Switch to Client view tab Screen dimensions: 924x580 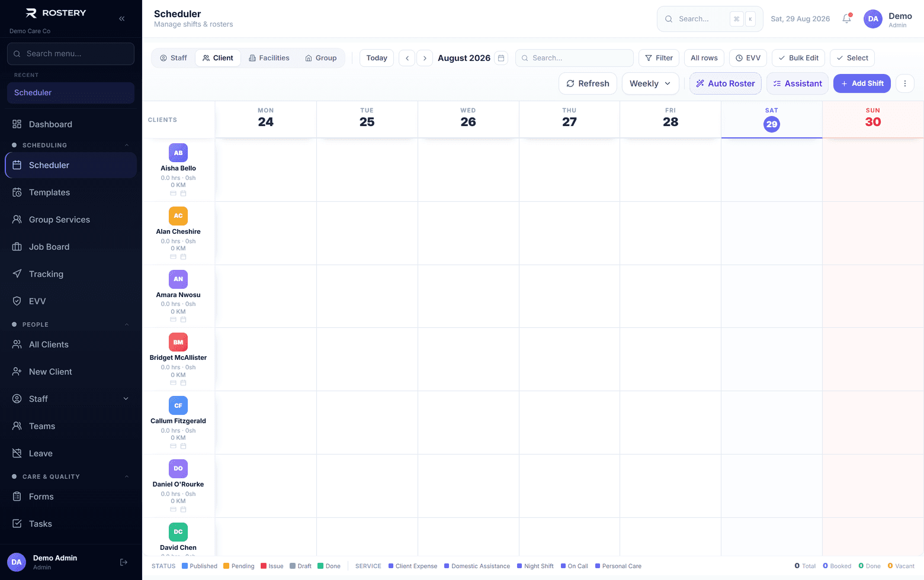pyautogui.click(x=218, y=58)
